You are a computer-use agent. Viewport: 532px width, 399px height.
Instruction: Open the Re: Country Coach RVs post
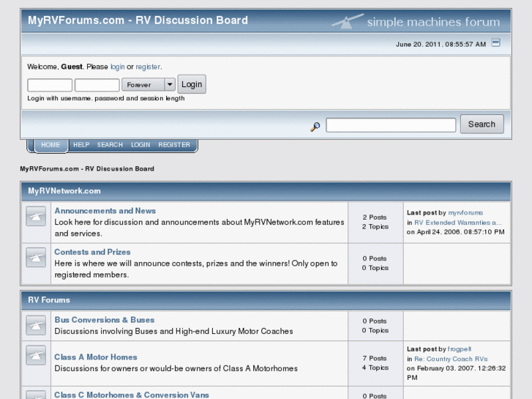point(451,359)
